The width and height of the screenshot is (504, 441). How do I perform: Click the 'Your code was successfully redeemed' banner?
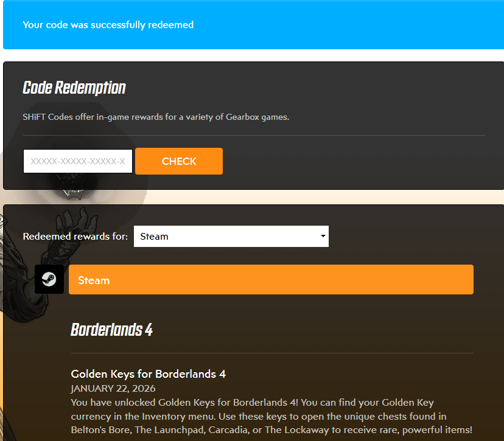tap(253, 25)
